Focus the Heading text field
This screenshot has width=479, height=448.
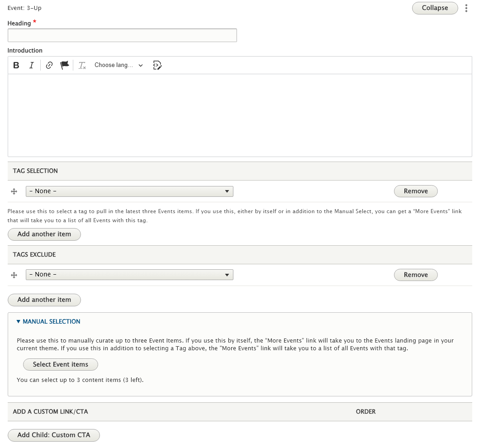(x=122, y=35)
